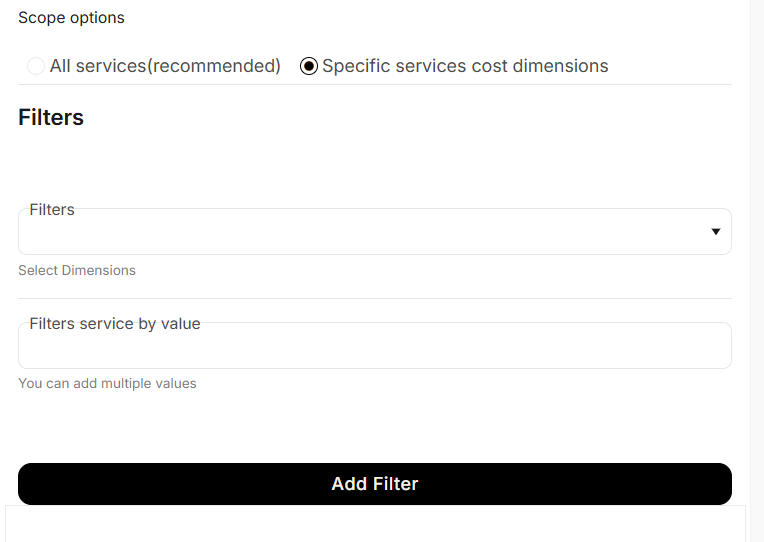Screen dimensions: 764x542
Task: Click the vertical scrollbar track on right edge
Action: [x=757, y=270]
